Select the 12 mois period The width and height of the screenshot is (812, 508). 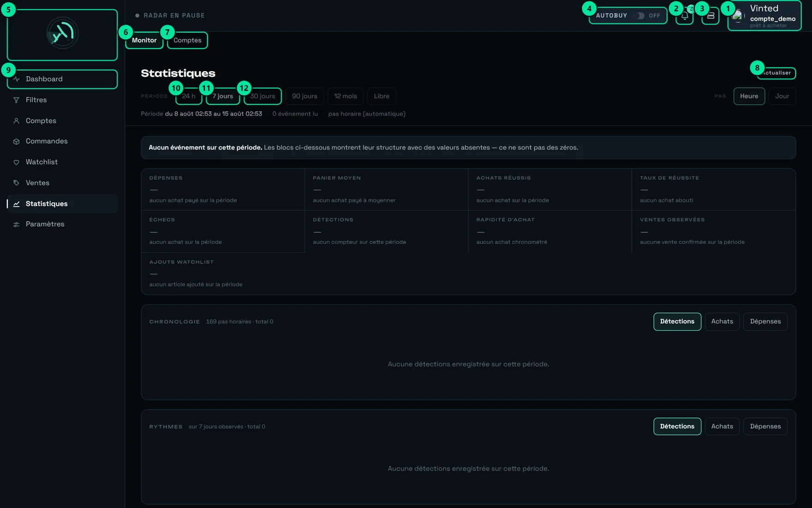pyautogui.click(x=346, y=96)
